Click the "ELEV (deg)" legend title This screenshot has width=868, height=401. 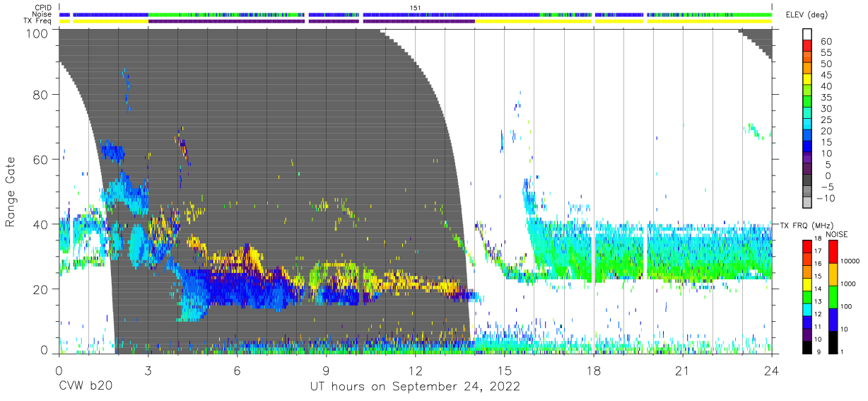pos(807,16)
